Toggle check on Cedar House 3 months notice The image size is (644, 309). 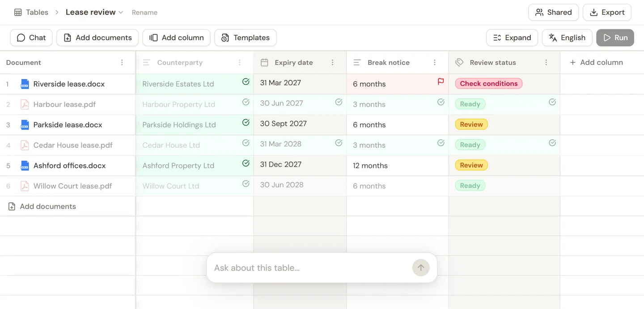point(441,143)
